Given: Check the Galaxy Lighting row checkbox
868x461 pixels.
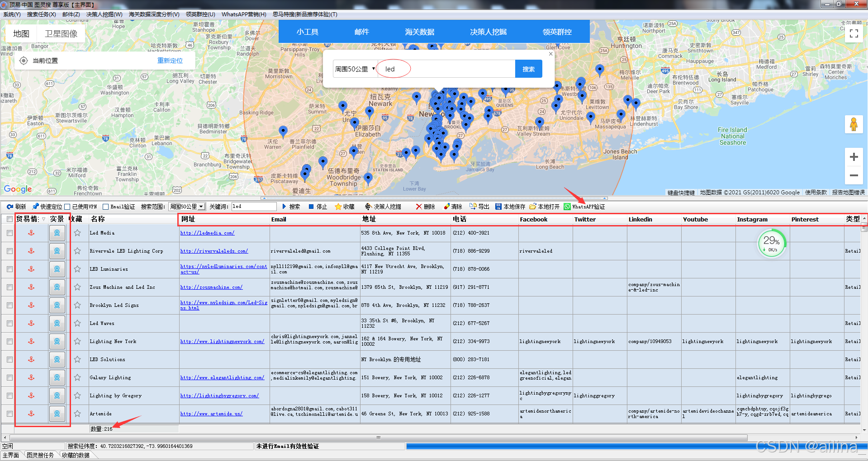Looking at the screenshot, I should pyautogui.click(x=9, y=377).
